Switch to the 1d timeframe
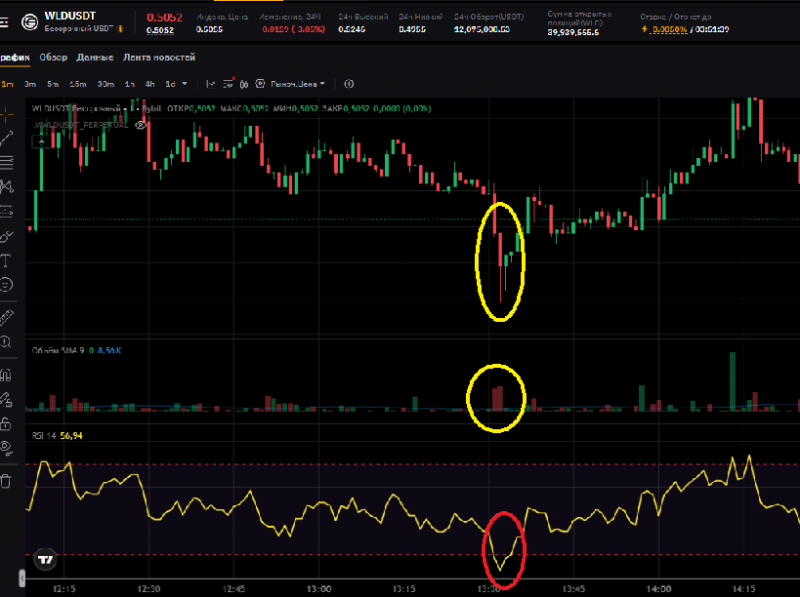Screen dimensions: 800x597 [x=170, y=84]
